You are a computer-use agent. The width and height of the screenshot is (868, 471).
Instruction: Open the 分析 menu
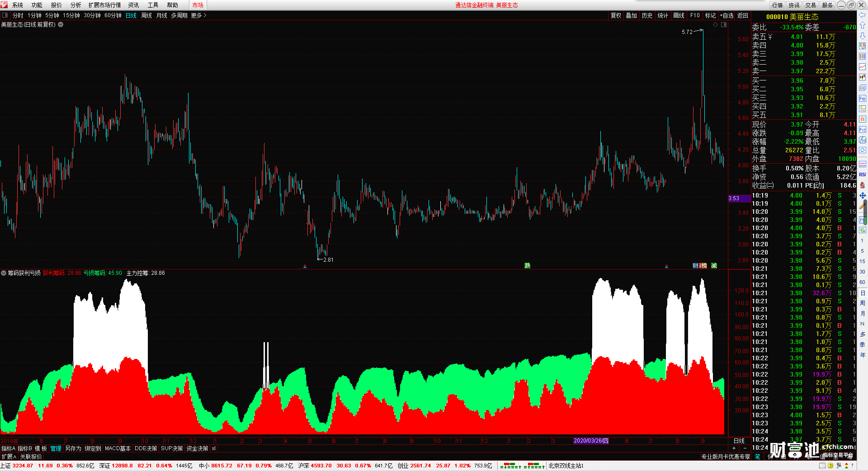(75, 5)
